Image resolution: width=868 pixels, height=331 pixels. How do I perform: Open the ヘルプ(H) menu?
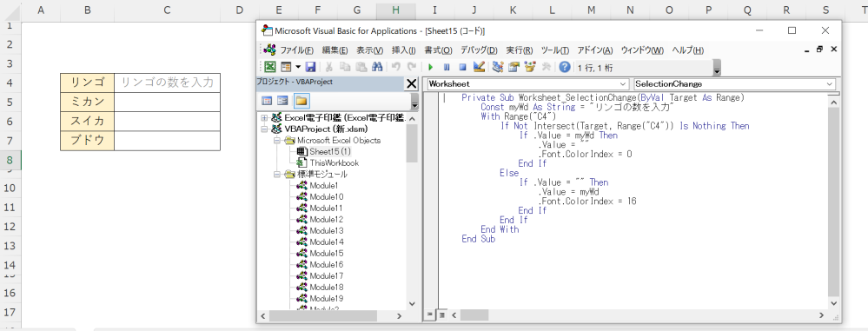[687, 50]
